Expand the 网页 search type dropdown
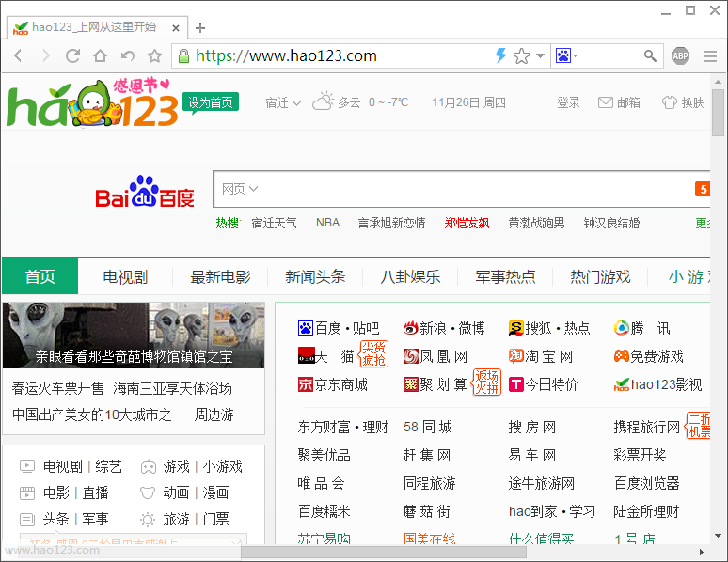 coord(240,189)
